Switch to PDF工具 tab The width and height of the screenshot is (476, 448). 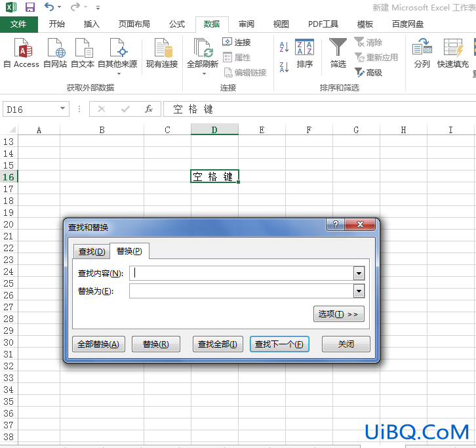coord(323,24)
